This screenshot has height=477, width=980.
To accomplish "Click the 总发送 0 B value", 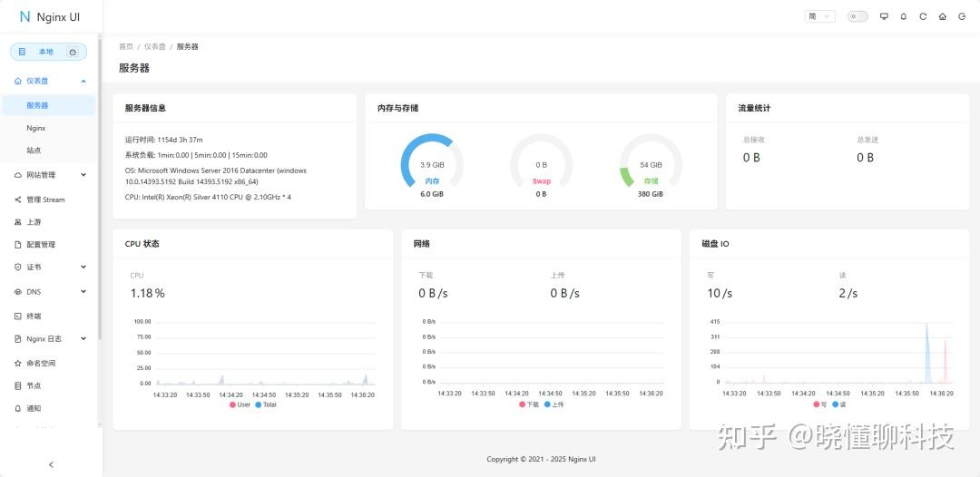I will [x=865, y=158].
